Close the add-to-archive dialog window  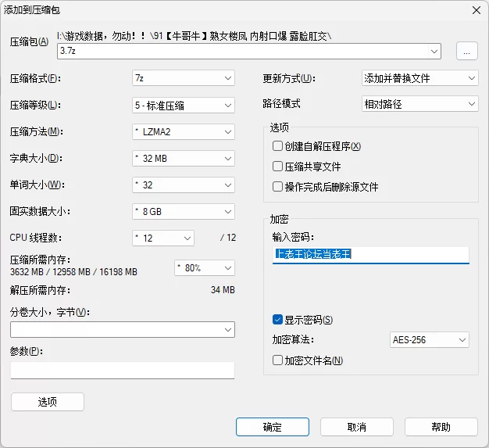coord(476,9)
